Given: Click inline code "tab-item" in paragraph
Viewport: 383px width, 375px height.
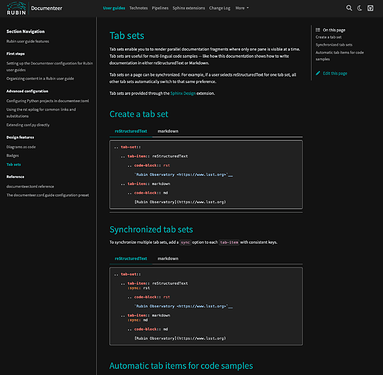Looking at the screenshot, I should pyautogui.click(x=229, y=242).
